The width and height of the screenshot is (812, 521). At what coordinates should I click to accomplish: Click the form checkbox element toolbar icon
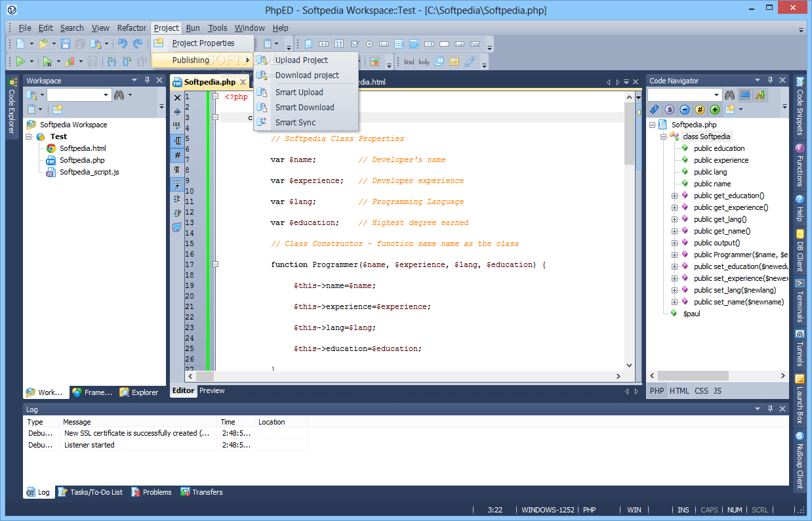click(x=354, y=44)
